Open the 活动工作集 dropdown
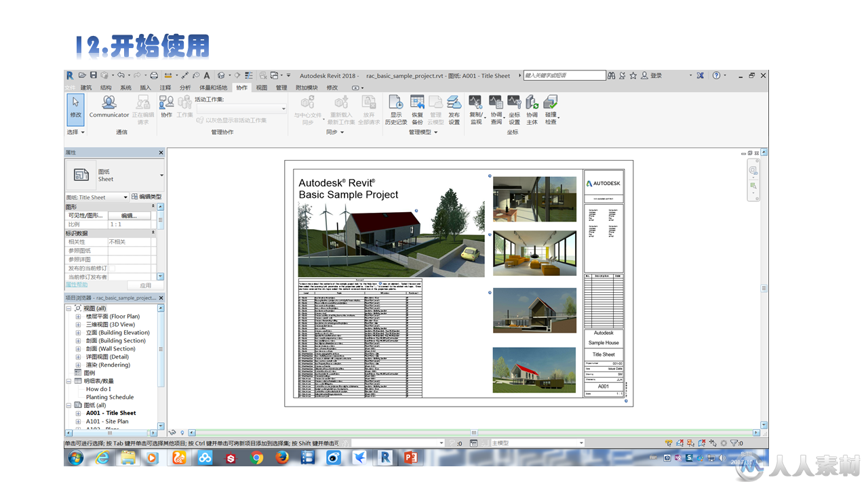The height and width of the screenshot is (488, 868). pyautogui.click(x=241, y=109)
